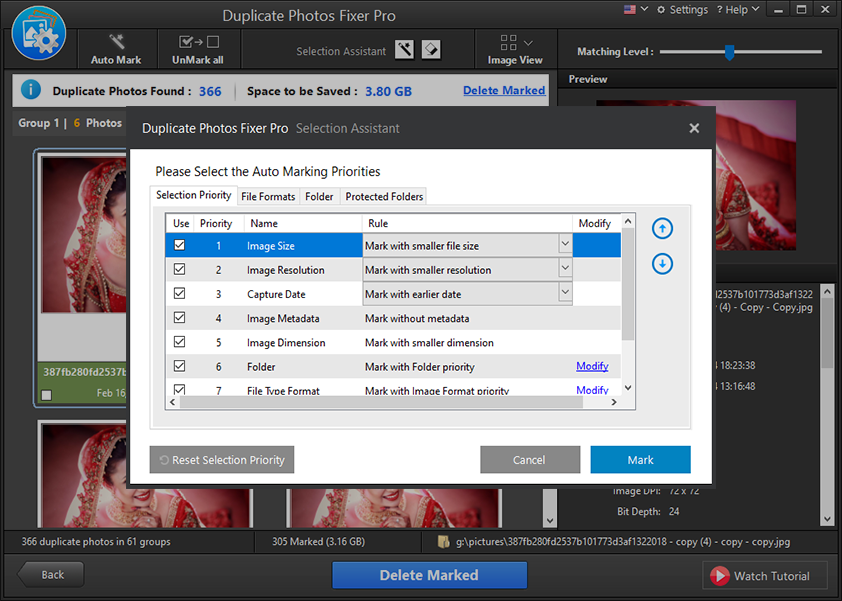Click the UnMark all icon
The image size is (842, 601).
point(199,42)
